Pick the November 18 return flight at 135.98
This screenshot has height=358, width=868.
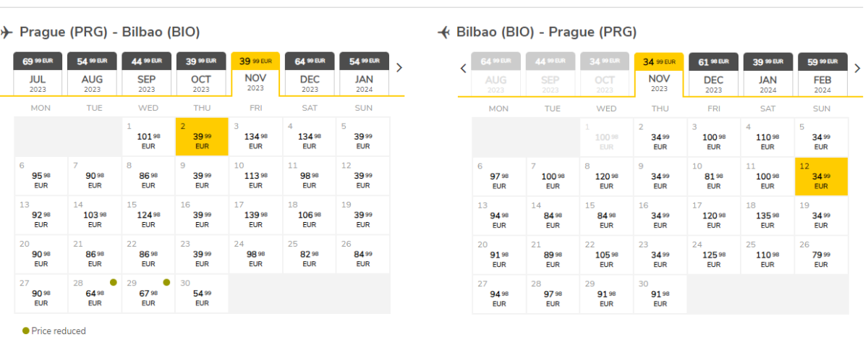coord(767,216)
